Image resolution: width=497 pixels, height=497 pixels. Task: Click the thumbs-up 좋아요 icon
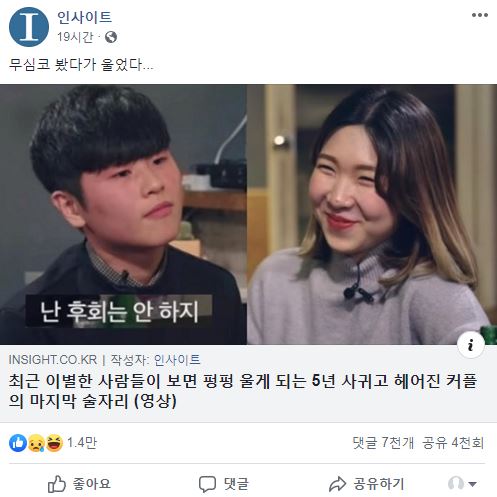[57, 484]
